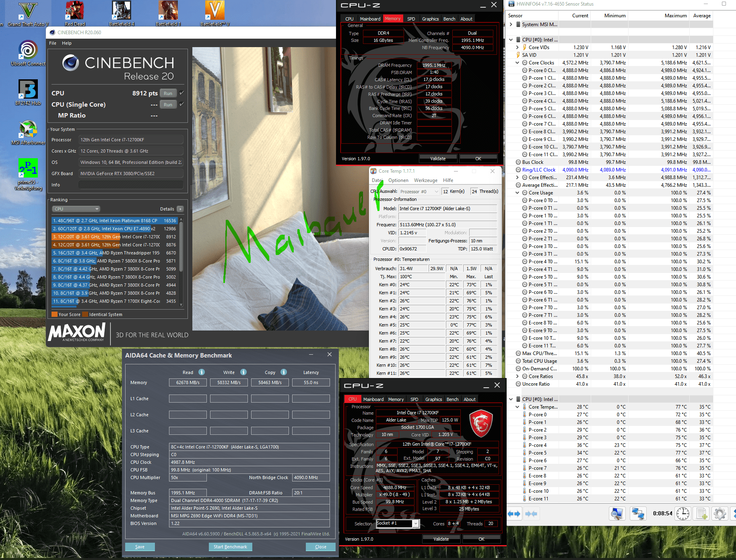Toggle the checkbox beside Cinebench CPU test
Screen dimensions: 736x560
pyautogui.click(x=182, y=93)
